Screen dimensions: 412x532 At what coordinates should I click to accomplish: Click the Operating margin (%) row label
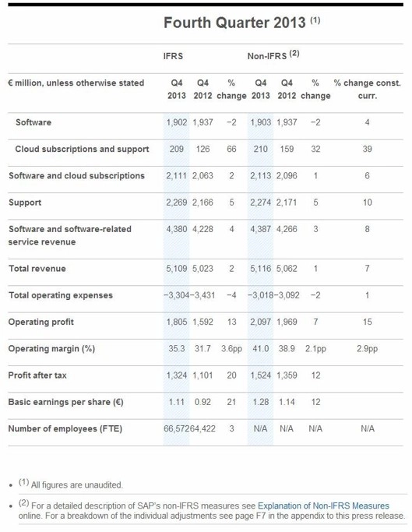tap(51, 349)
